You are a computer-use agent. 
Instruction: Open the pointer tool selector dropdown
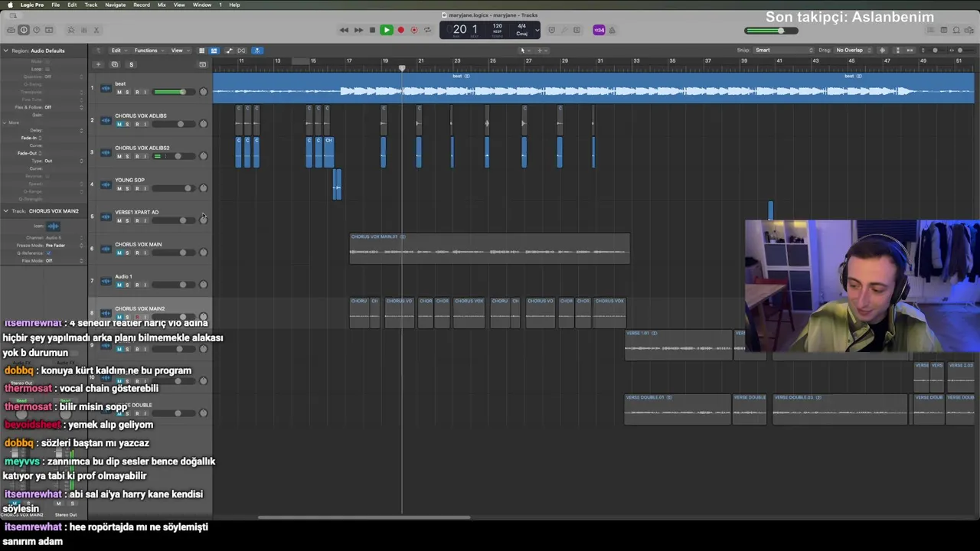524,51
